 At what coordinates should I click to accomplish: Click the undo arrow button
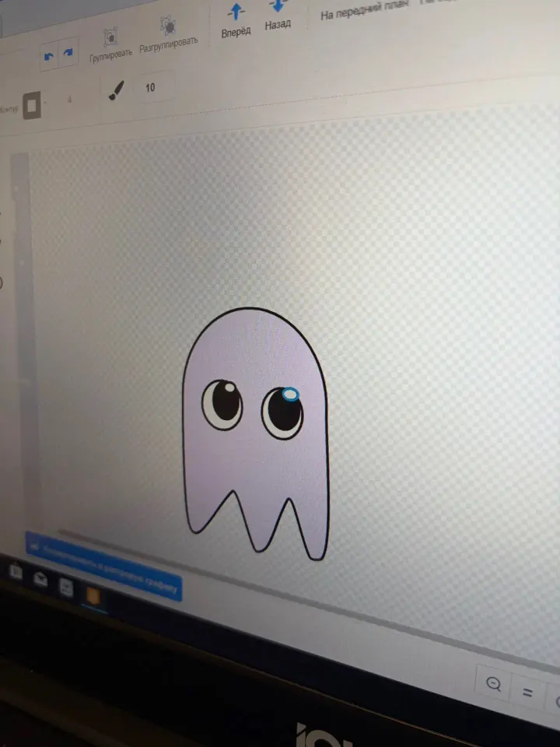pos(48,57)
